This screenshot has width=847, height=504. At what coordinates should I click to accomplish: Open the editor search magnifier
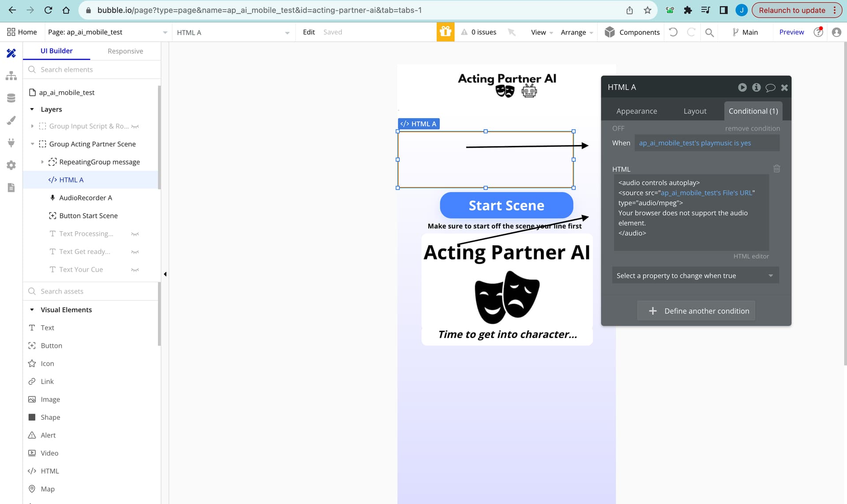tap(709, 32)
